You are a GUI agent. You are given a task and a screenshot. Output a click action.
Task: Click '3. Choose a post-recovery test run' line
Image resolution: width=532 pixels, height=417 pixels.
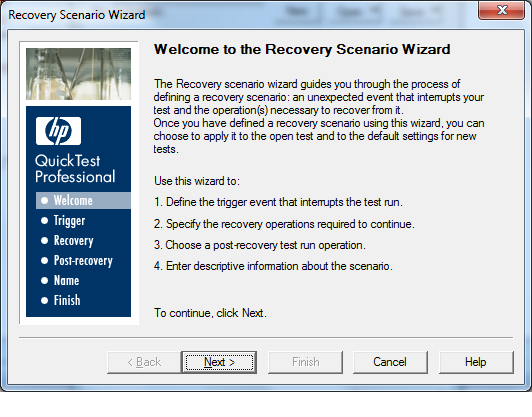pos(260,245)
